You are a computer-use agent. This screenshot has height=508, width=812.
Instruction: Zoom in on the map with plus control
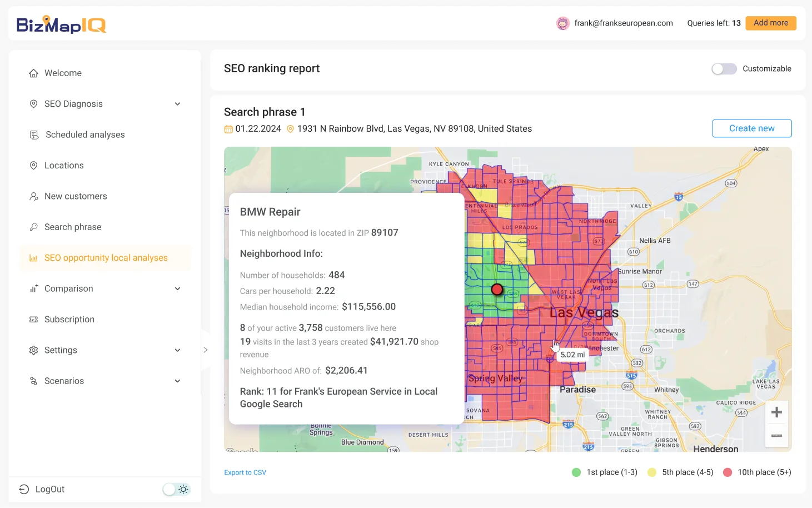tap(776, 411)
